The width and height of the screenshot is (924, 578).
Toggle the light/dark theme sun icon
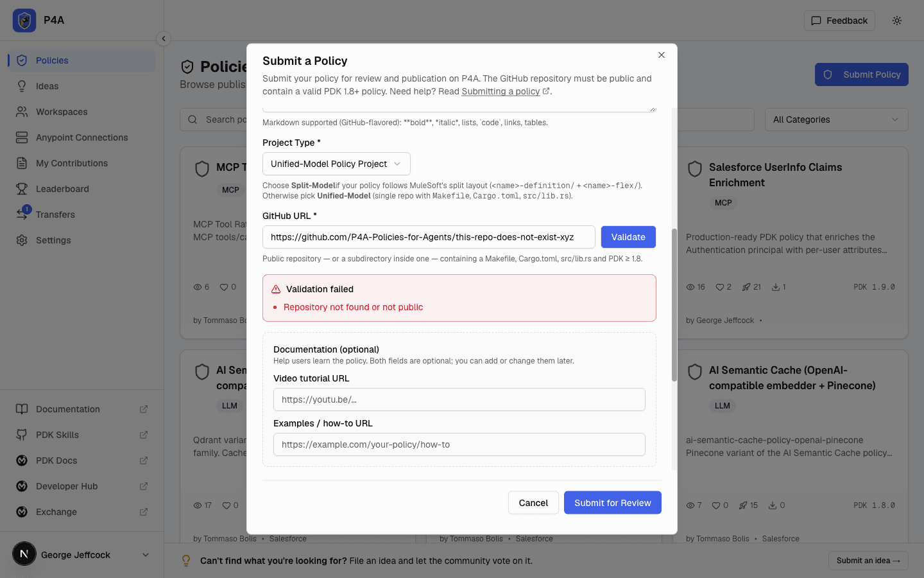point(897,21)
